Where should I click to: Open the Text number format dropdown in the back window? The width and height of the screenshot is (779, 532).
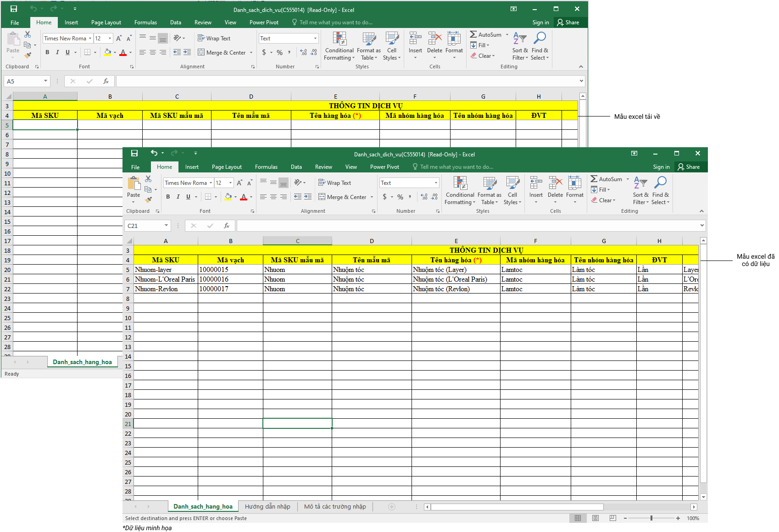click(315, 39)
